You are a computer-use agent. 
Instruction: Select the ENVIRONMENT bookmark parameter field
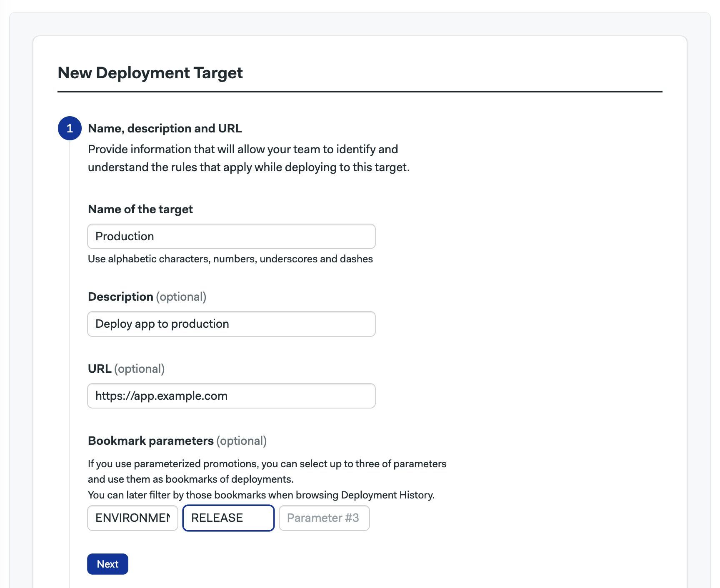(x=132, y=518)
